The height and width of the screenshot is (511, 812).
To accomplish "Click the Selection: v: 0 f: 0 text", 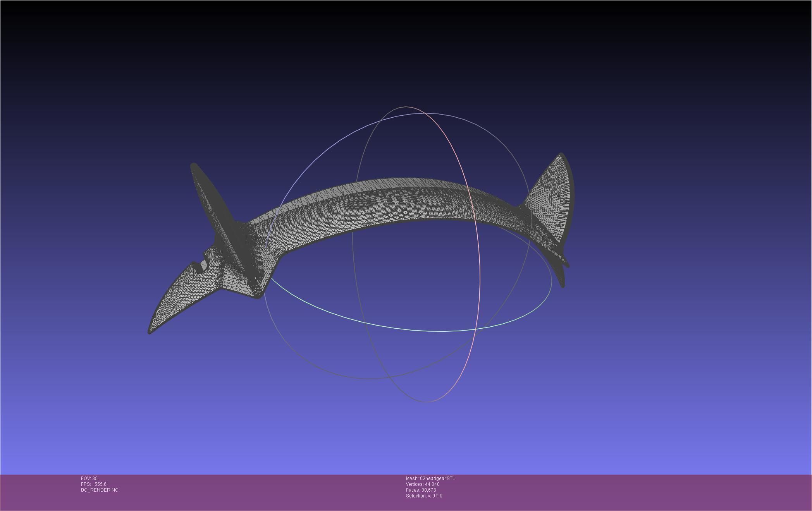I will [x=424, y=496].
